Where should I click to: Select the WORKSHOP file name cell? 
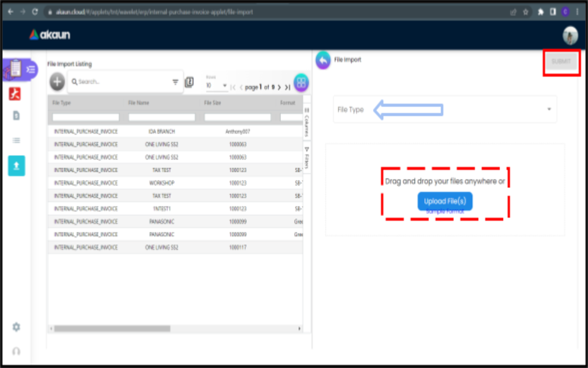[x=162, y=183]
